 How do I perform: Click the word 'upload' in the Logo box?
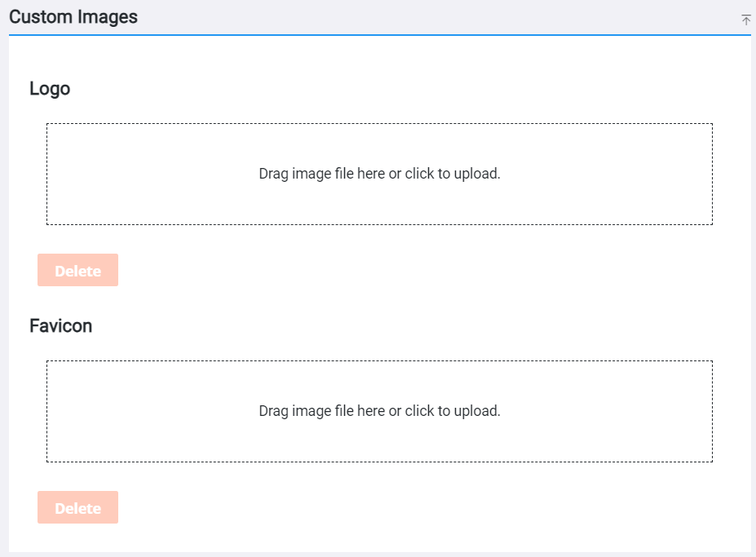pyautogui.click(x=475, y=174)
